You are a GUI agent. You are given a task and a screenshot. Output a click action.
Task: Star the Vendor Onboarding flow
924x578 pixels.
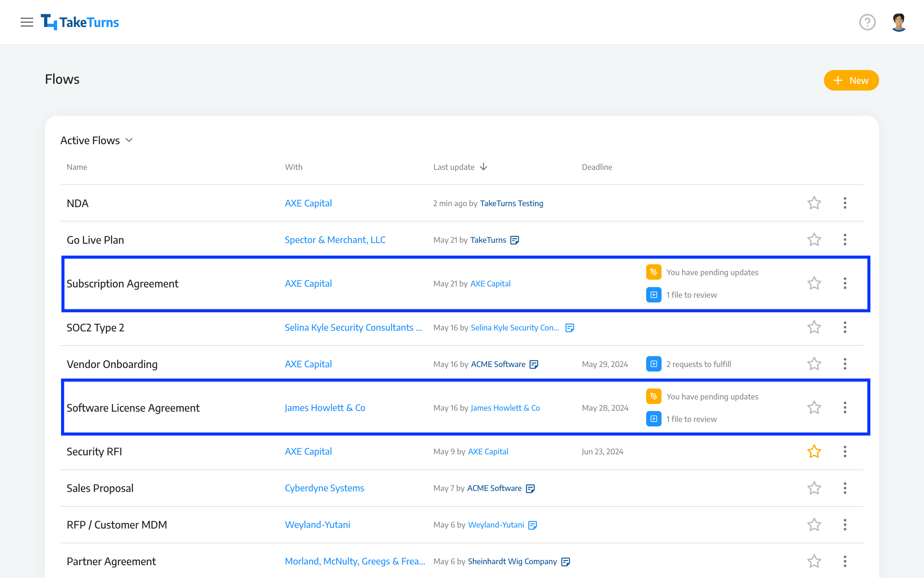point(814,364)
